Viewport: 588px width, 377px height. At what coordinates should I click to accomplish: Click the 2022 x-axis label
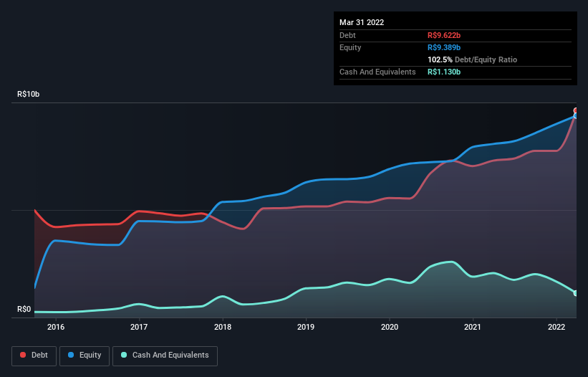[x=556, y=327]
